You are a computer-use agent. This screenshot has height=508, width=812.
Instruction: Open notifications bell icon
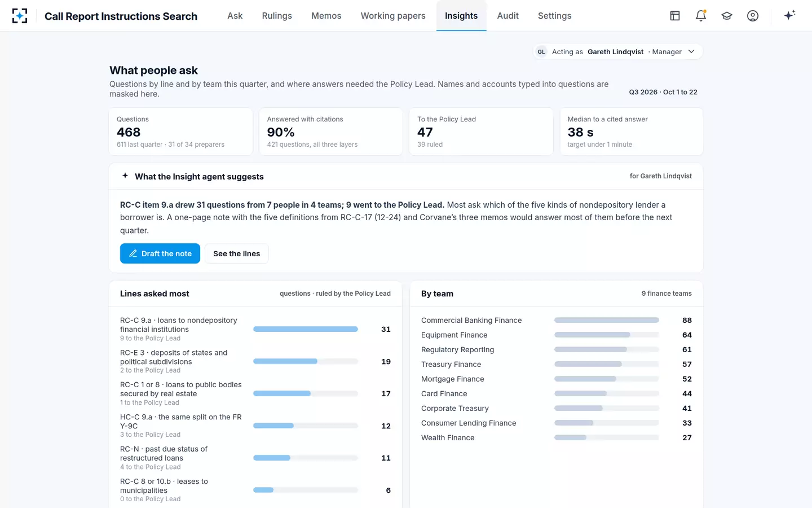point(701,16)
